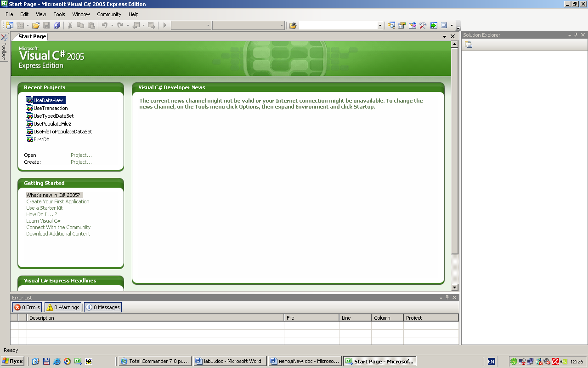Click the Paste toolbar icon
Viewport: 588px width, 368px height.
(91, 26)
